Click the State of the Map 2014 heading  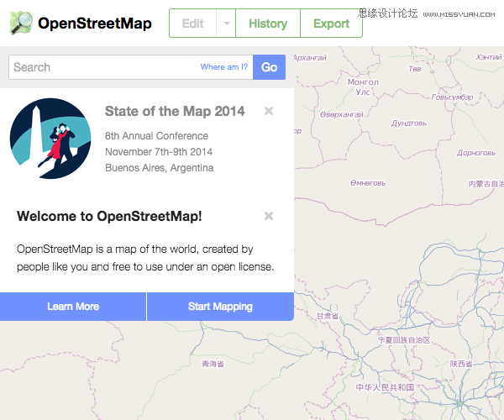point(175,111)
